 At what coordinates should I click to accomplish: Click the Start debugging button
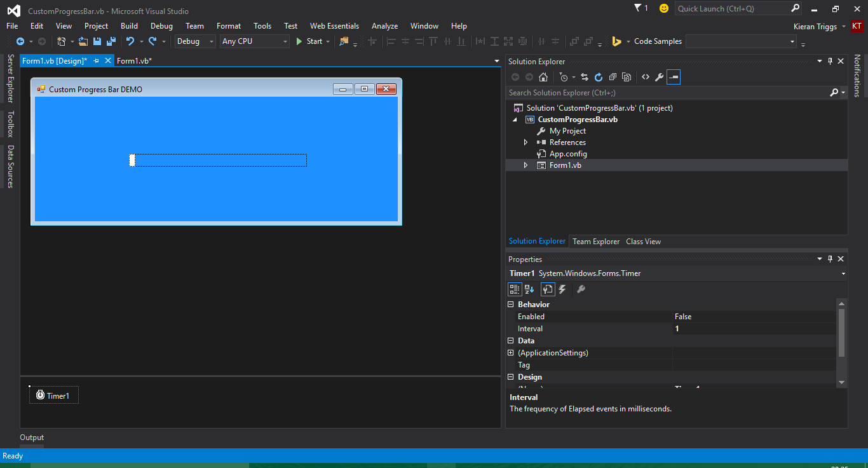309,41
